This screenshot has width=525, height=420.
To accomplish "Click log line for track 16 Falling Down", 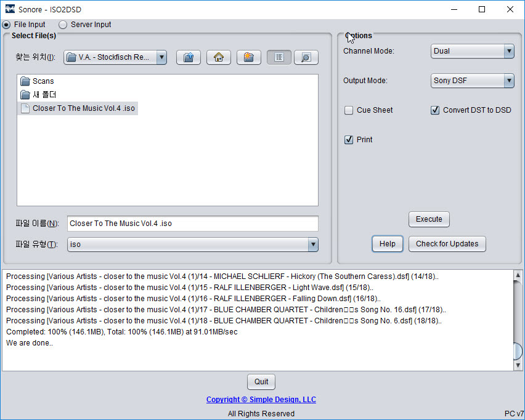I will 193,299.
